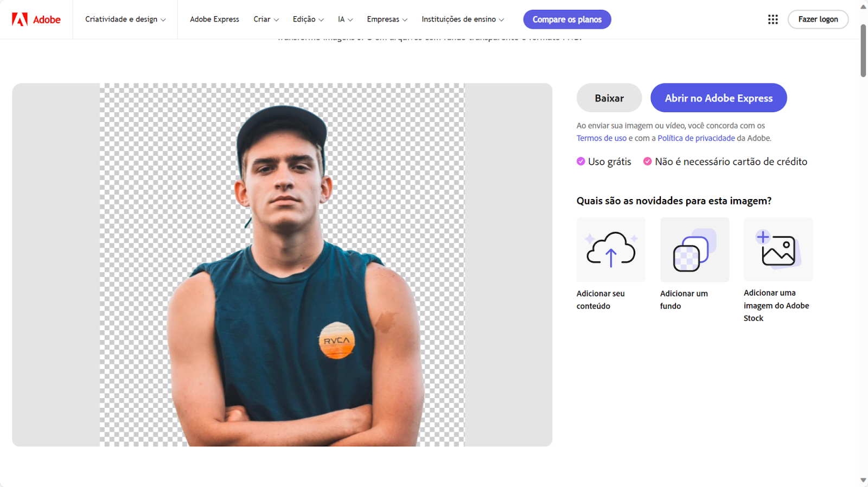Expand Instituições de ensino menu

point(463,20)
